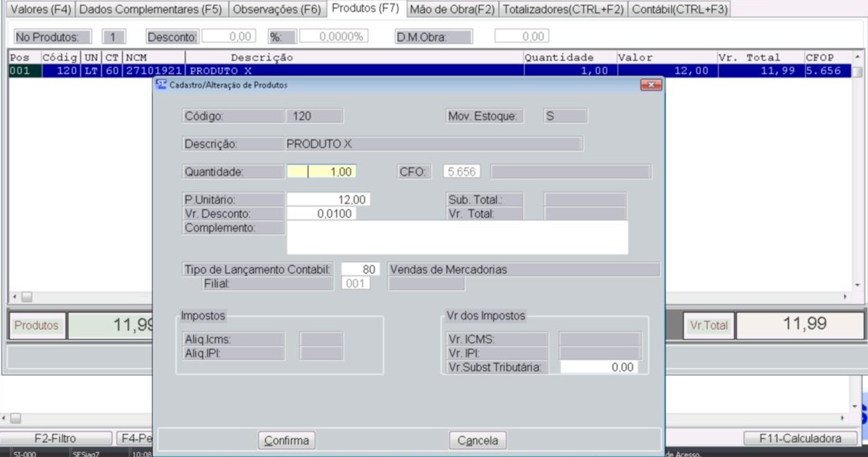Click the Vr. Desconto field
Screen dimensions: 868x457
(x=321, y=214)
